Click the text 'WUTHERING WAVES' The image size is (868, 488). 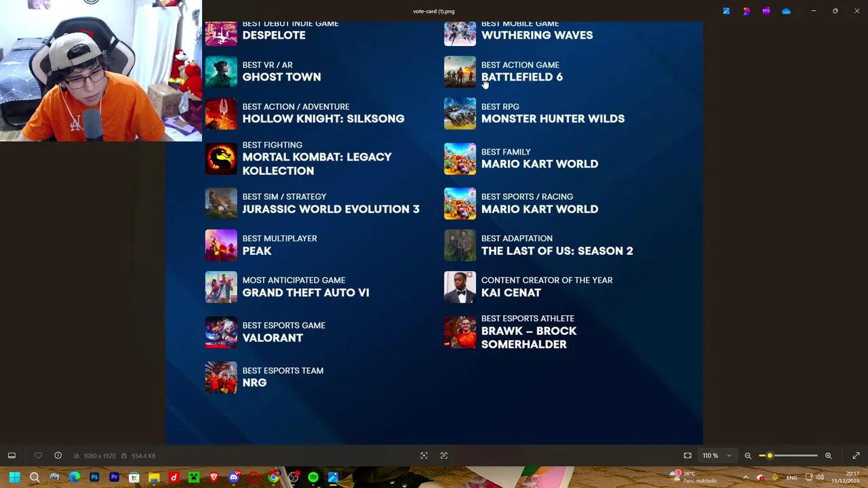(x=537, y=35)
